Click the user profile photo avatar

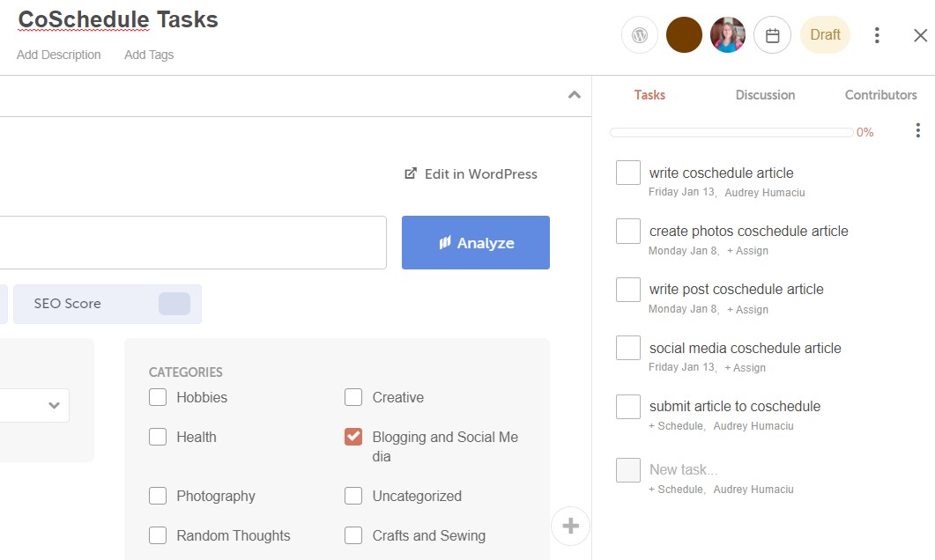click(728, 35)
